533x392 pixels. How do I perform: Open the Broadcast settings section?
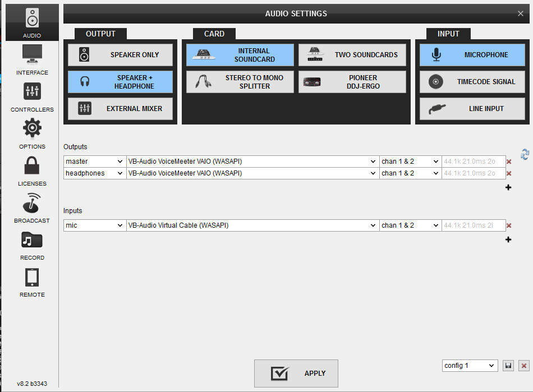32,208
